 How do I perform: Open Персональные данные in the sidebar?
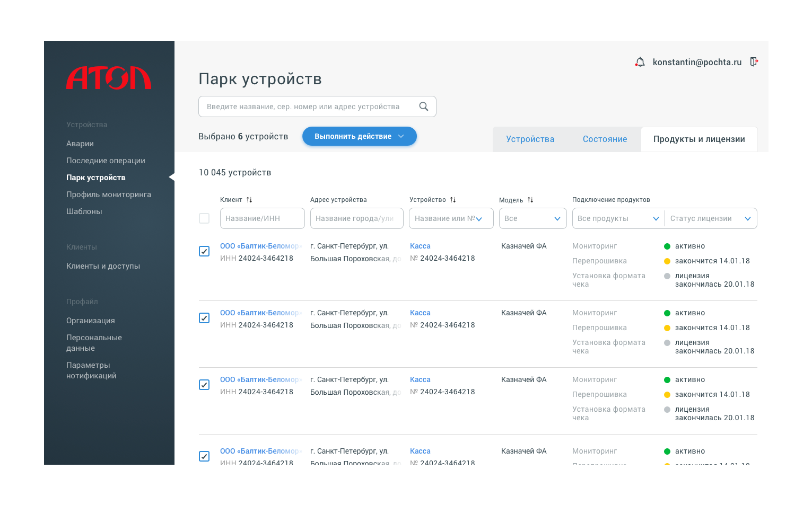(94, 343)
